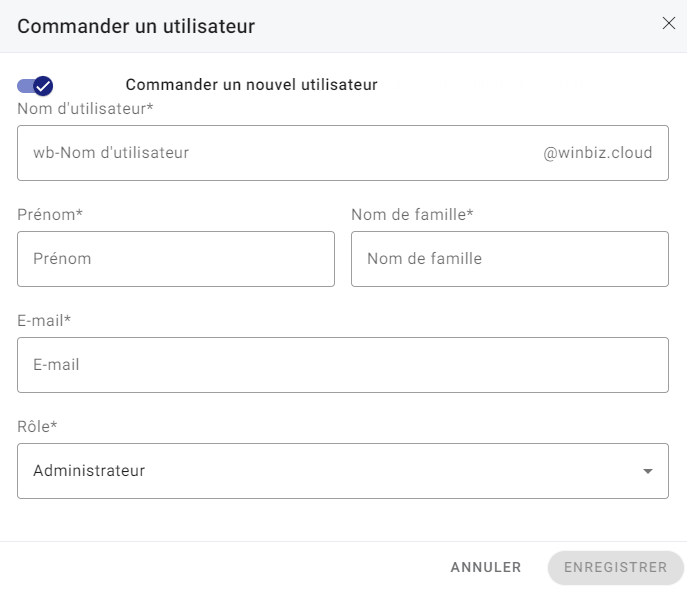Toggle the new user order switch off
This screenshot has width=687, height=592.
pos(35,86)
